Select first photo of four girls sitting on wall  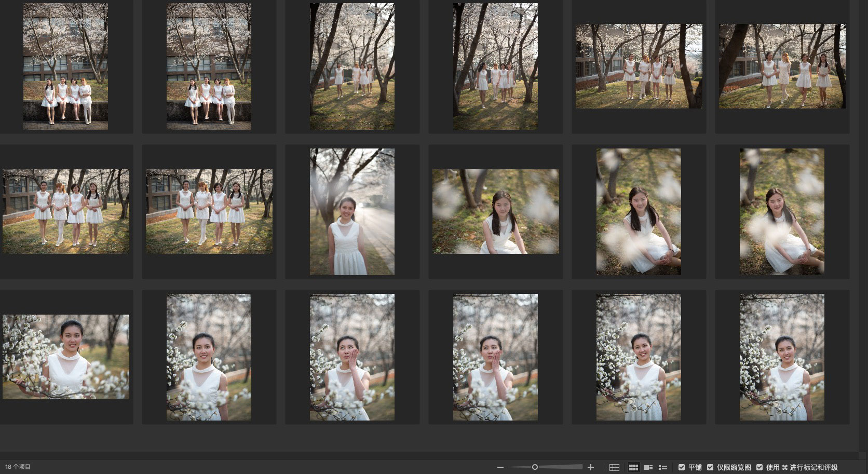tap(65, 66)
